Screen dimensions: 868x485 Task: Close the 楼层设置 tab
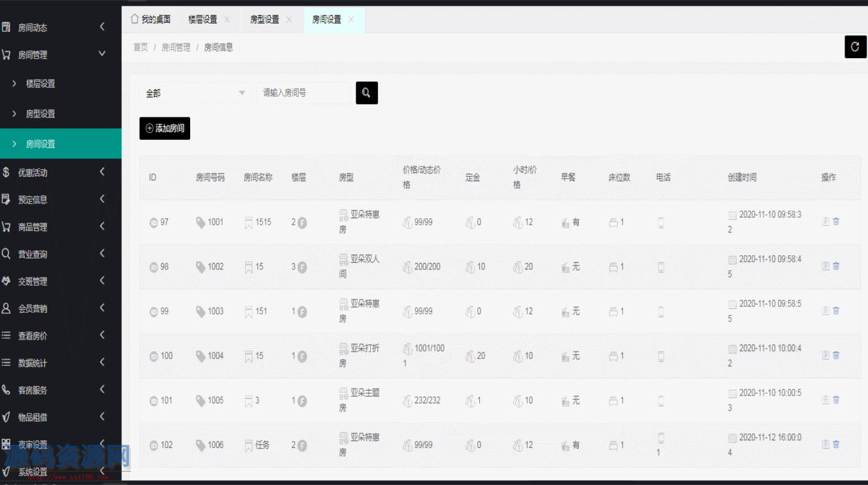point(227,20)
